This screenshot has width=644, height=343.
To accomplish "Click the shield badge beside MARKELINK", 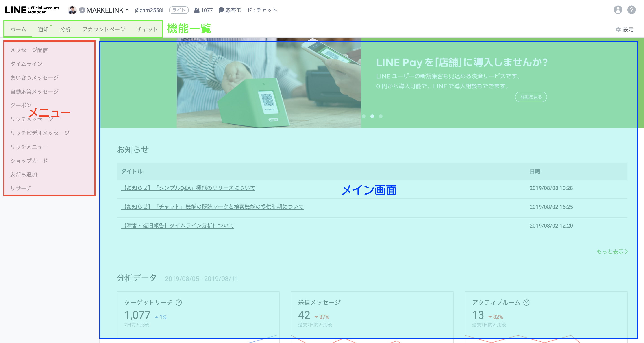I will click(x=82, y=10).
